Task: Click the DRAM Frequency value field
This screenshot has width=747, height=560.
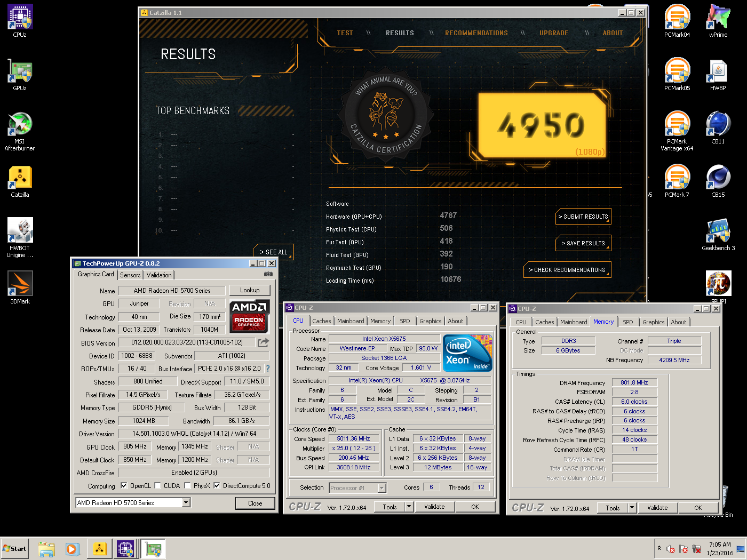Action: point(634,382)
